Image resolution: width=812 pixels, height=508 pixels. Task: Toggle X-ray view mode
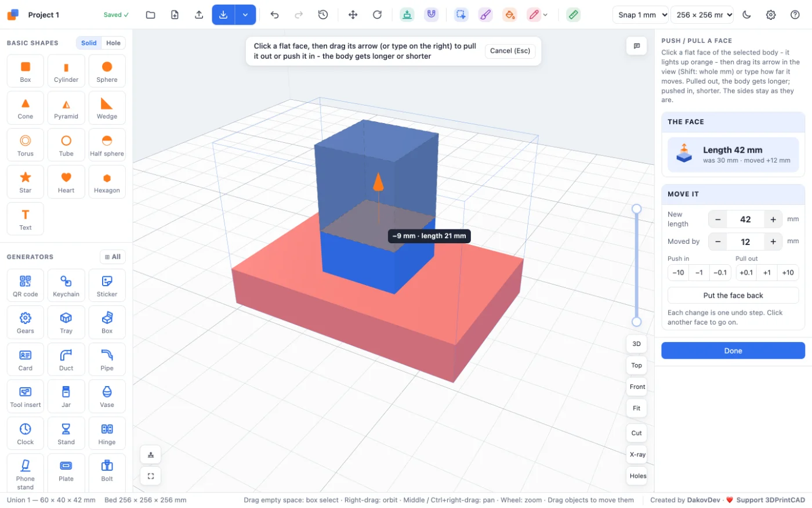[x=637, y=455]
